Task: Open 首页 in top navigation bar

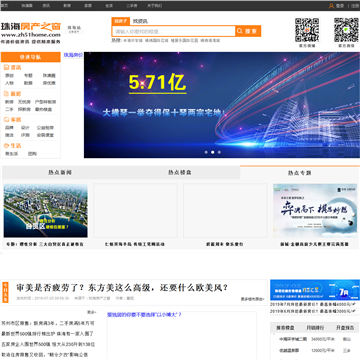Action: (x=4, y=6)
